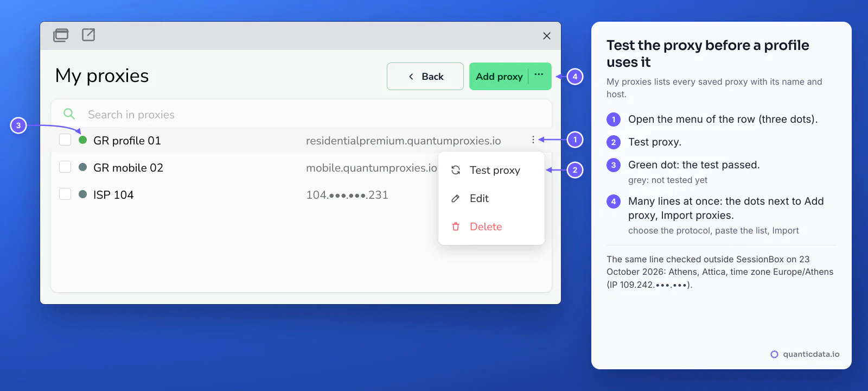Tick the checkbox for GR profile 01
This screenshot has width=868, height=391.
pyautogui.click(x=65, y=140)
